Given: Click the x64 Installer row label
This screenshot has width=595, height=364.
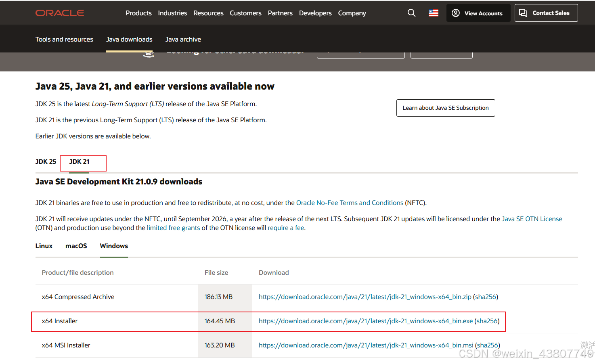Looking at the screenshot, I should [60, 321].
